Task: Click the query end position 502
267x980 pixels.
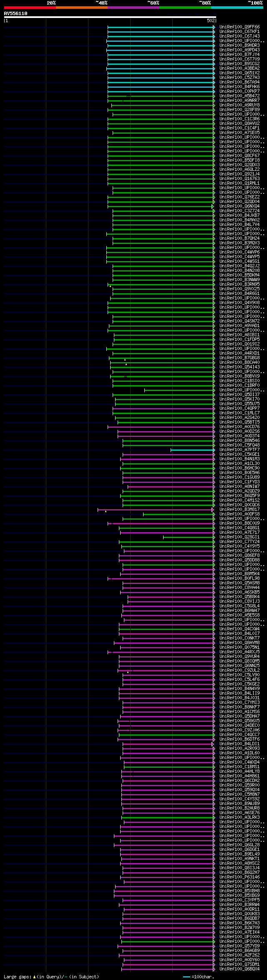Action: [211, 20]
